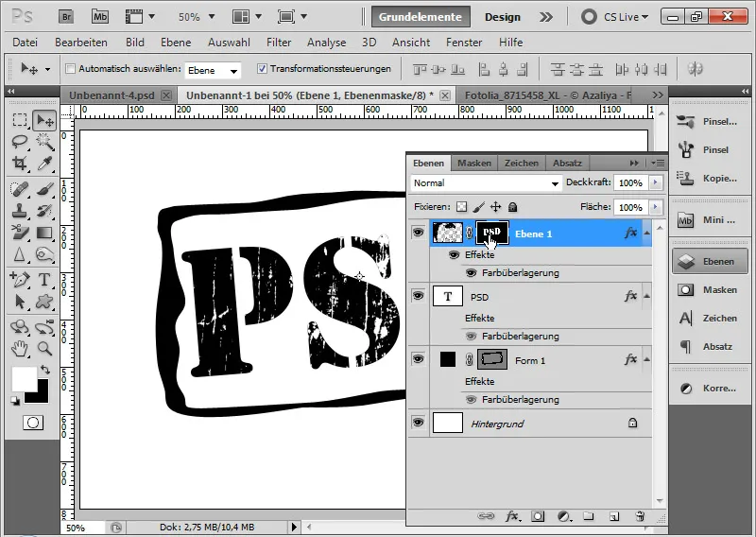Select the Rectangular Marquee tool

click(x=20, y=120)
